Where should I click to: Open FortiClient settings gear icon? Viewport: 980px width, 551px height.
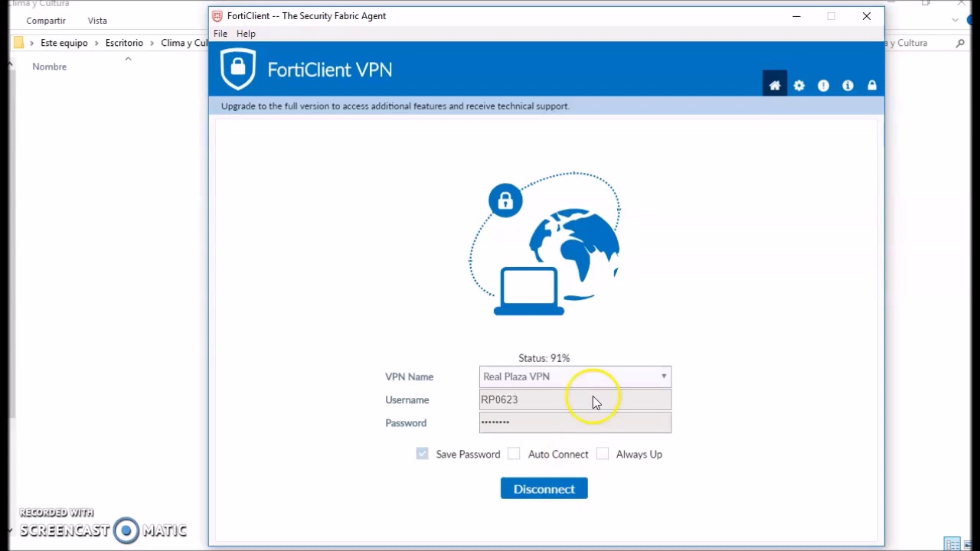point(799,86)
